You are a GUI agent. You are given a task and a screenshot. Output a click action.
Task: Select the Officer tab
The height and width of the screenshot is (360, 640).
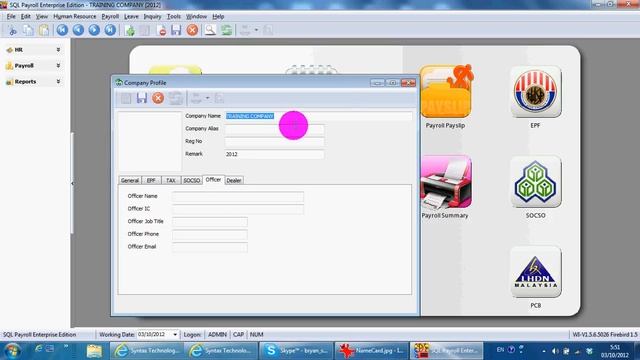(x=213, y=180)
